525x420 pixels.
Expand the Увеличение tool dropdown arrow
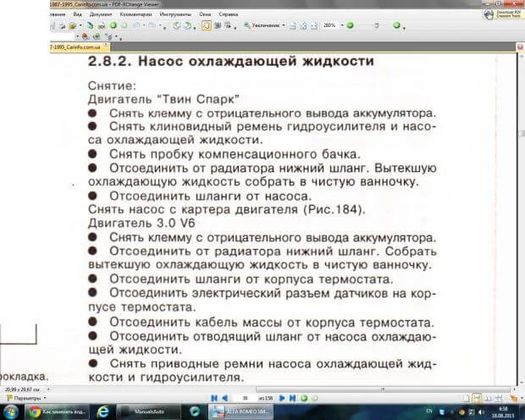tap(284, 25)
